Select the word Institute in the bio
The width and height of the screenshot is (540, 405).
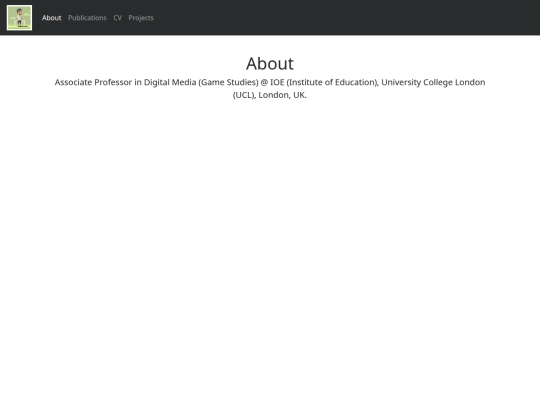click(305, 83)
